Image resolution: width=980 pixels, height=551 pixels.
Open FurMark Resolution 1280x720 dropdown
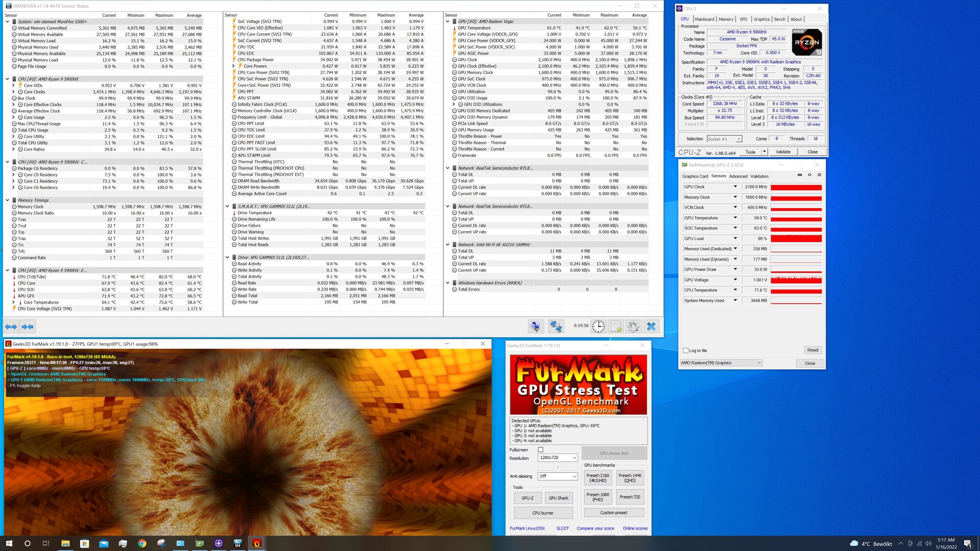tap(557, 458)
